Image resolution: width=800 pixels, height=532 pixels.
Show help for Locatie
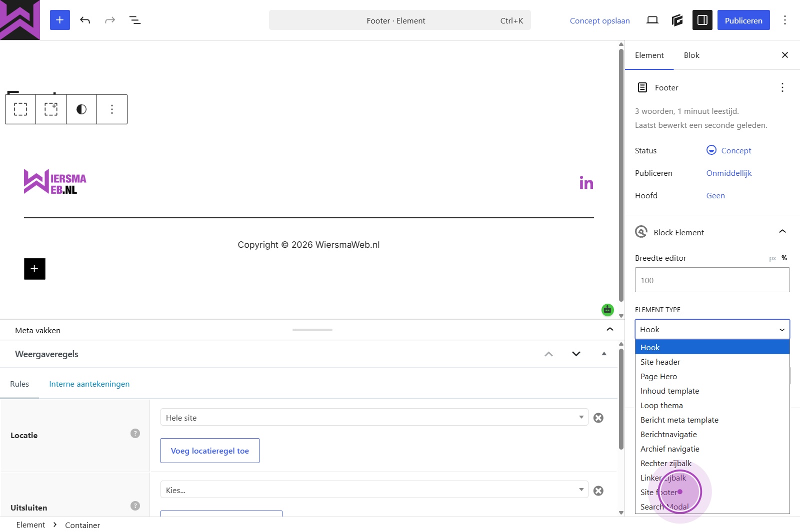tap(135, 433)
